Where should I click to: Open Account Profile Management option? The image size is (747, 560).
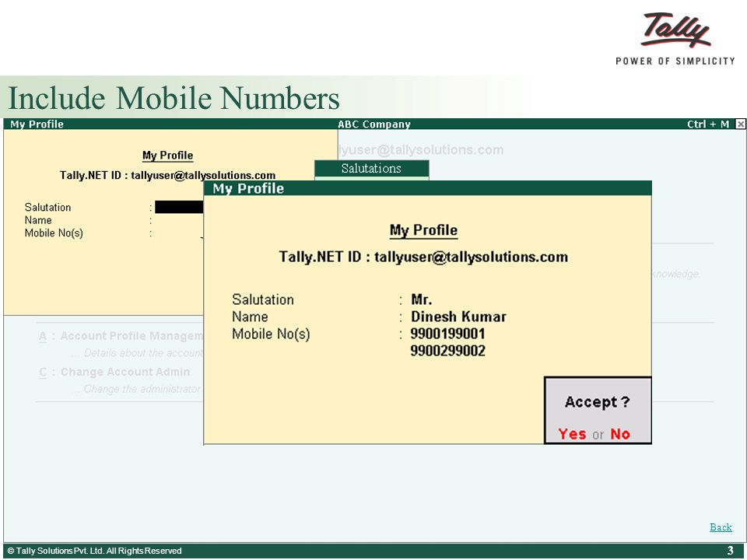pos(121,336)
